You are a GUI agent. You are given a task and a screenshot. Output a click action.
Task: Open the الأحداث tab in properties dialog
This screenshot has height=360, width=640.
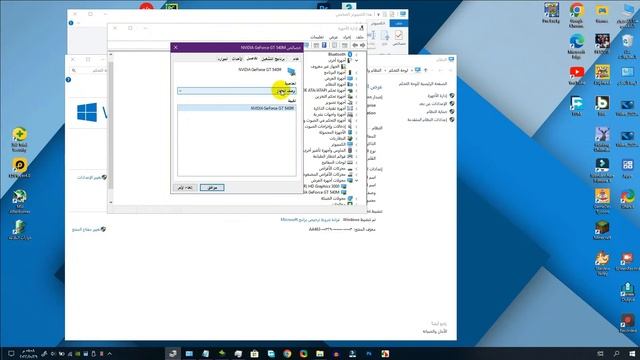[x=237, y=59]
